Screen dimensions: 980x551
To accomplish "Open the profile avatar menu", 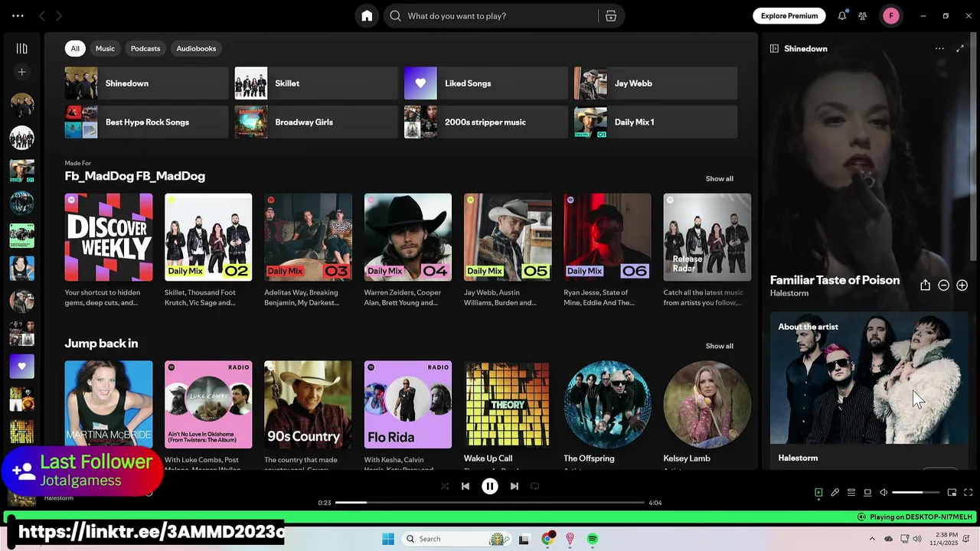I will pyautogui.click(x=891, y=16).
